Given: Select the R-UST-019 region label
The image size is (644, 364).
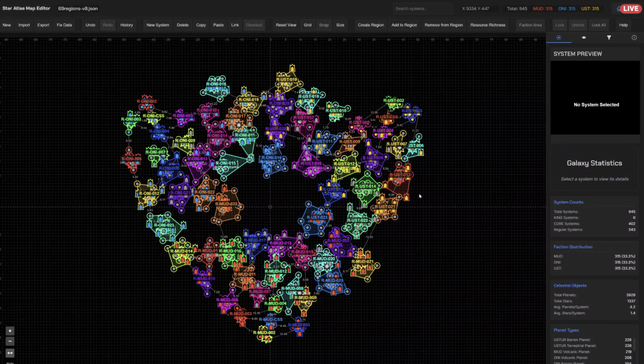Looking at the screenshot, I should tap(286, 80).
